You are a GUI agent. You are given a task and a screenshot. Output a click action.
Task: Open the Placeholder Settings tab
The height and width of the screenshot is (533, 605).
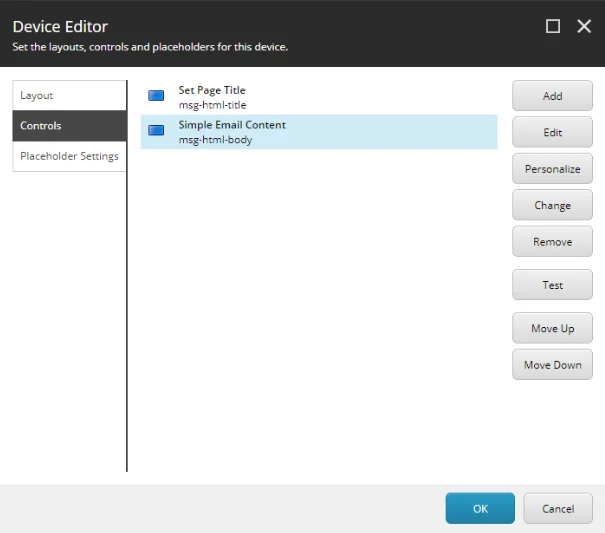click(x=69, y=156)
